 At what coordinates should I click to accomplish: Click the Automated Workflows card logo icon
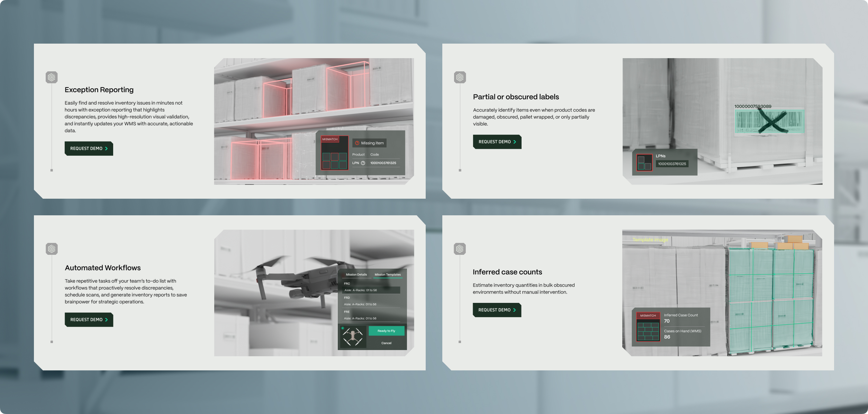(x=52, y=249)
